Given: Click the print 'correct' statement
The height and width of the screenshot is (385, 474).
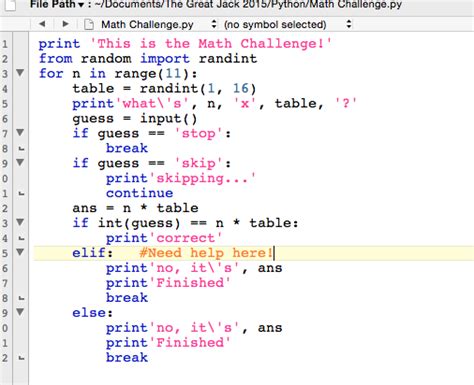Looking at the screenshot, I should click(x=164, y=238).
